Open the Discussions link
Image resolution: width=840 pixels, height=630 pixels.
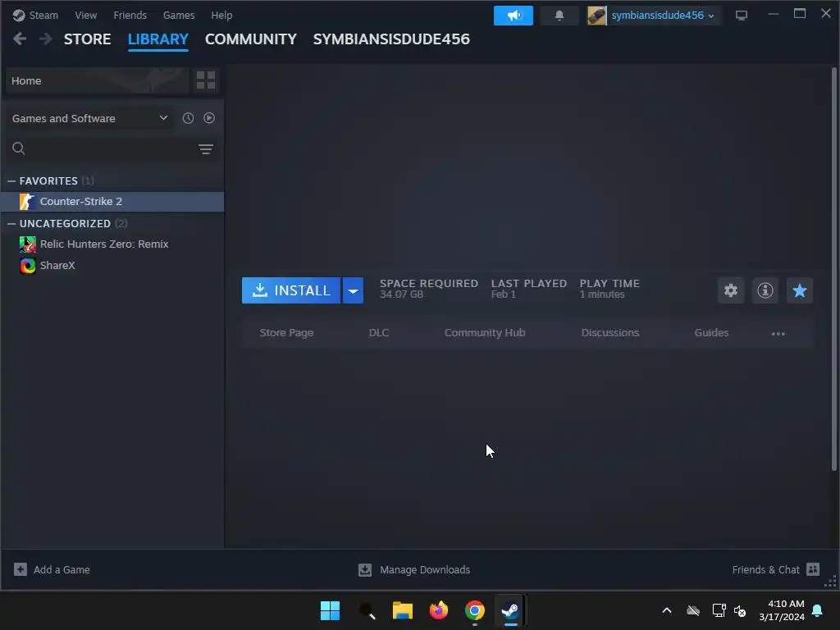coord(610,333)
